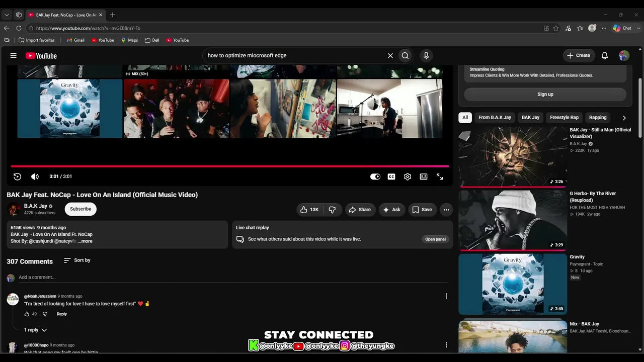Share this video
Image resolution: width=644 pixels, height=362 pixels.
(360, 210)
